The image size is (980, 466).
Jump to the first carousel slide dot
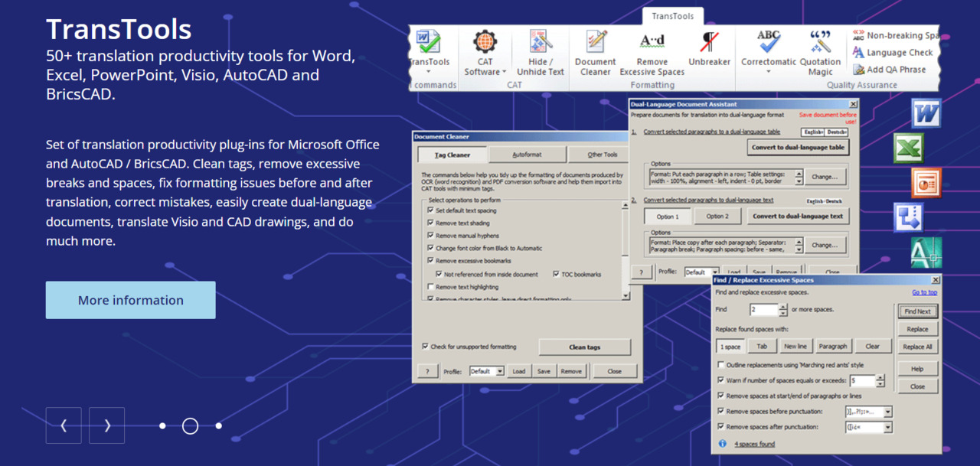pos(162,425)
